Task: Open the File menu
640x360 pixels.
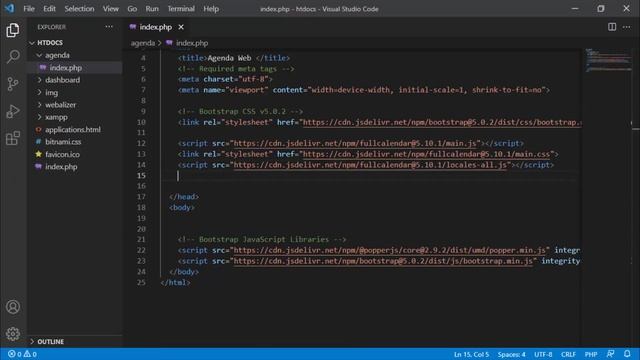Action: pyautogui.click(x=29, y=9)
